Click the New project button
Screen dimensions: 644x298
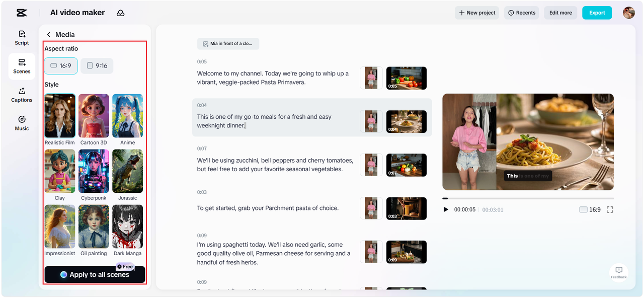(477, 13)
